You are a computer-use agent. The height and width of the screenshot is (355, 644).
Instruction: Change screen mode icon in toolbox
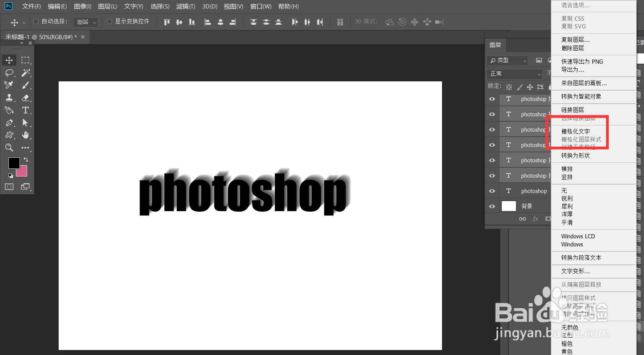click(x=25, y=187)
